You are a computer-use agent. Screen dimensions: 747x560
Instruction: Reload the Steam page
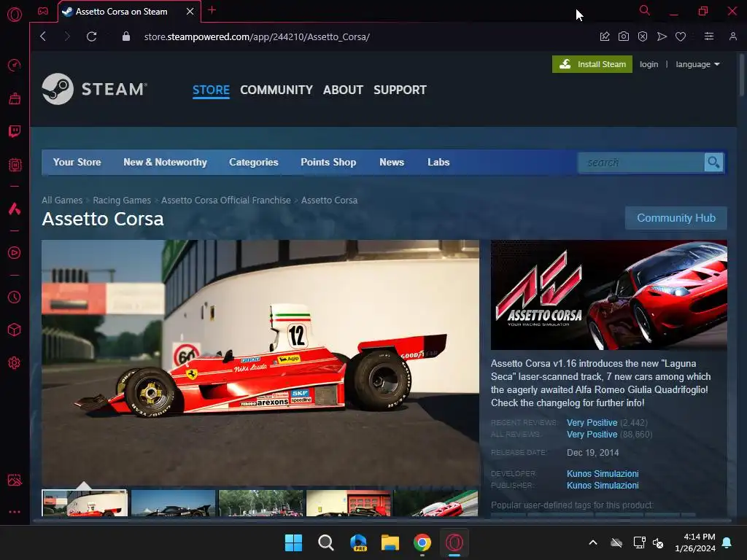tap(91, 36)
